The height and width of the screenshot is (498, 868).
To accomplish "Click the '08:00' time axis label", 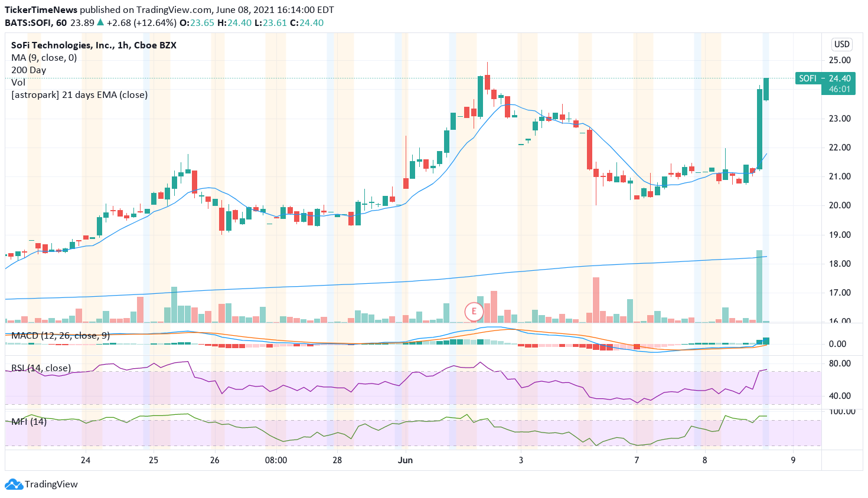I will pyautogui.click(x=276, y=460).
